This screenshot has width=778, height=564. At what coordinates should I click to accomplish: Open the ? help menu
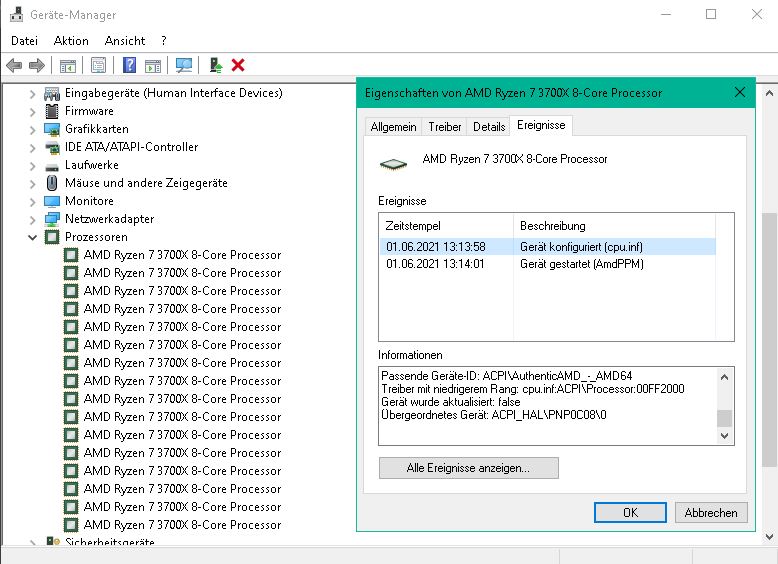[x=164, y=41]
